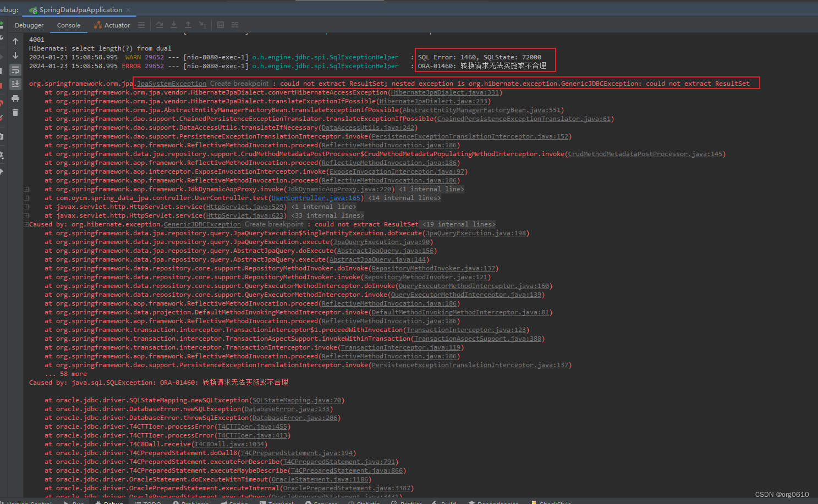Click the Step Into arrow icon

pyautogui.click(x=174, y=25)
